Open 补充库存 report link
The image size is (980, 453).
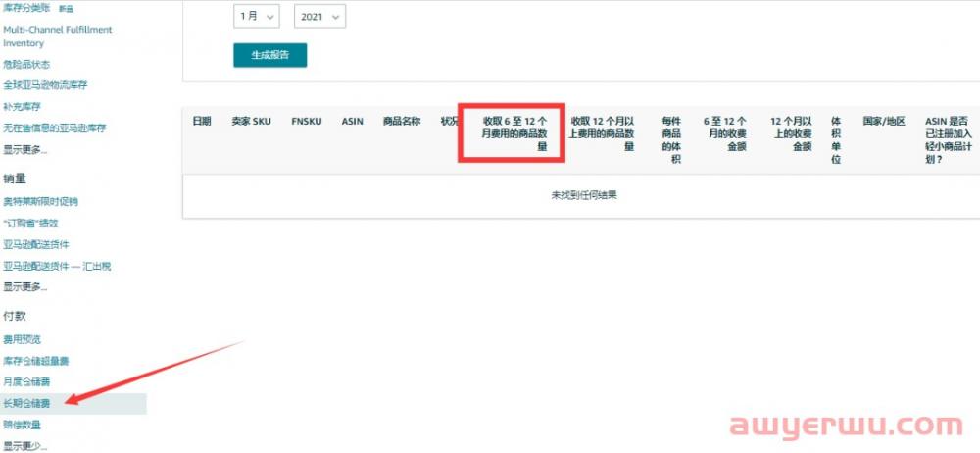tap(22, 106)
